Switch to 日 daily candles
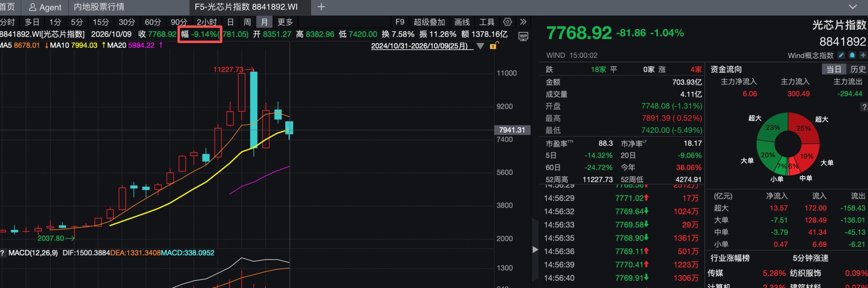Screen dimensions: 868x288 tap(231, 22)
